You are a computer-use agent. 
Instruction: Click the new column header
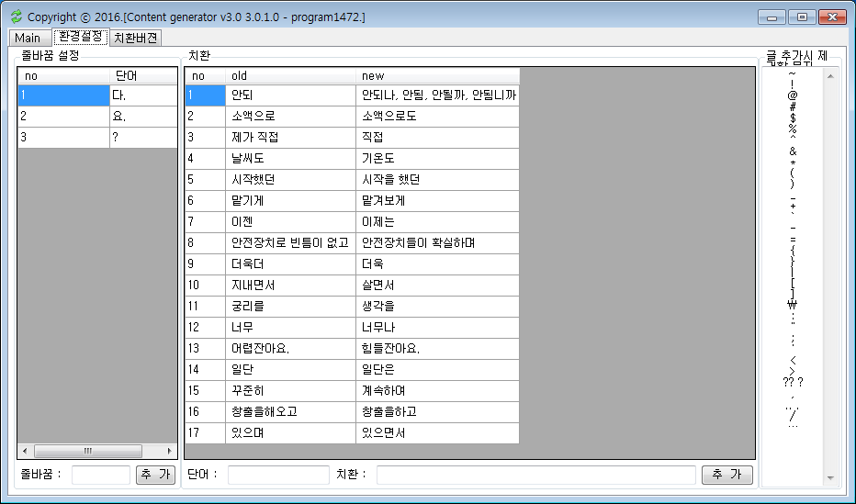tap(436, 76)
